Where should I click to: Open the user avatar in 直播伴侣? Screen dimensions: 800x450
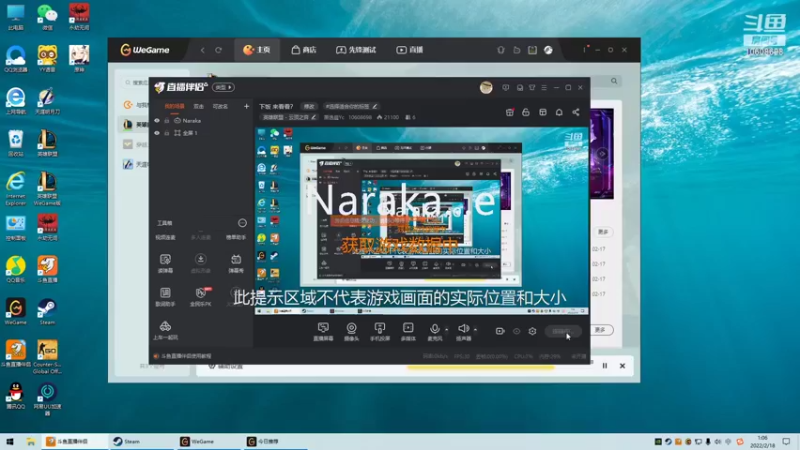click(486, 88)
